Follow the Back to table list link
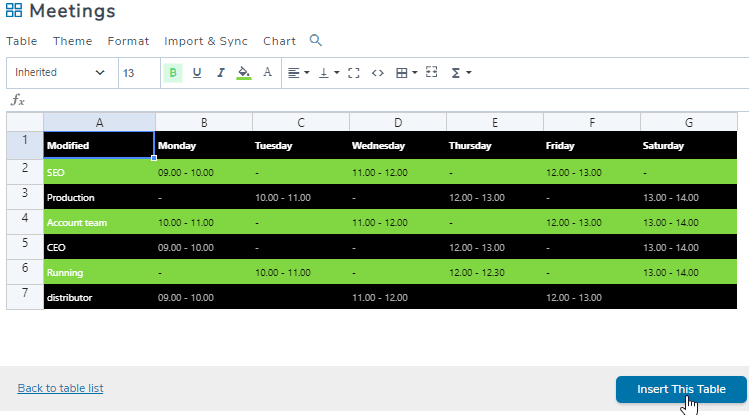Screen dimensions: 749x415 coord(60,388)
